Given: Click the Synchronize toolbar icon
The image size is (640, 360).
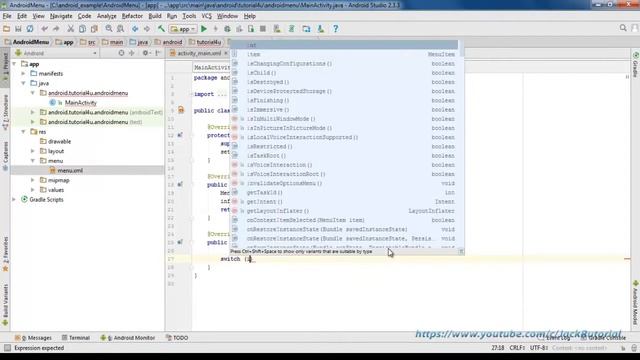Looking at the screenshot, I should (x=30, y=29).
